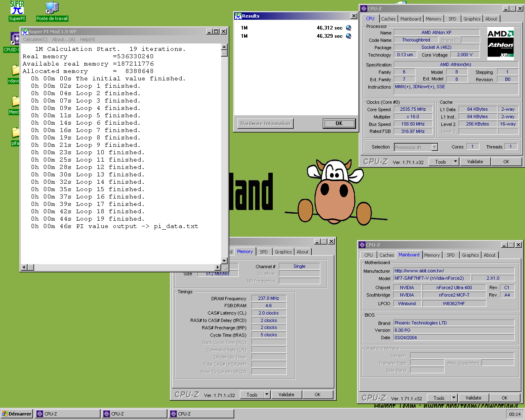
Task: Click Tools button in top CPU-Z window
Action: point(441,162)
